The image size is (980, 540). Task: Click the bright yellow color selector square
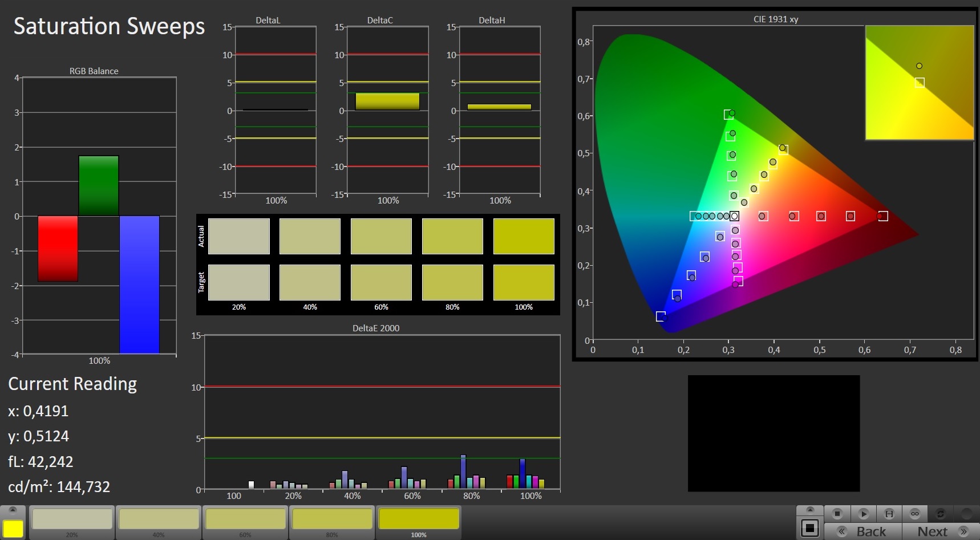pyautogui.click(x=13, y=529)
